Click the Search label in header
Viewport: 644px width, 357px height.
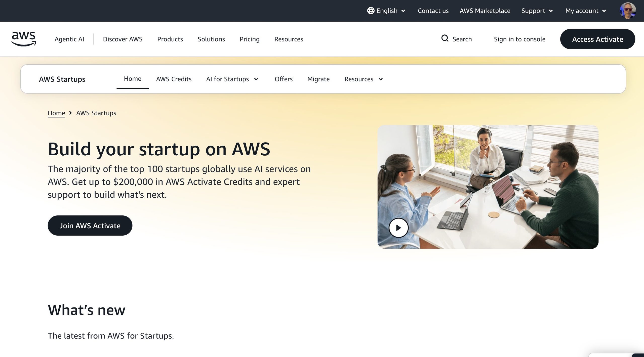tap(462, 39)
